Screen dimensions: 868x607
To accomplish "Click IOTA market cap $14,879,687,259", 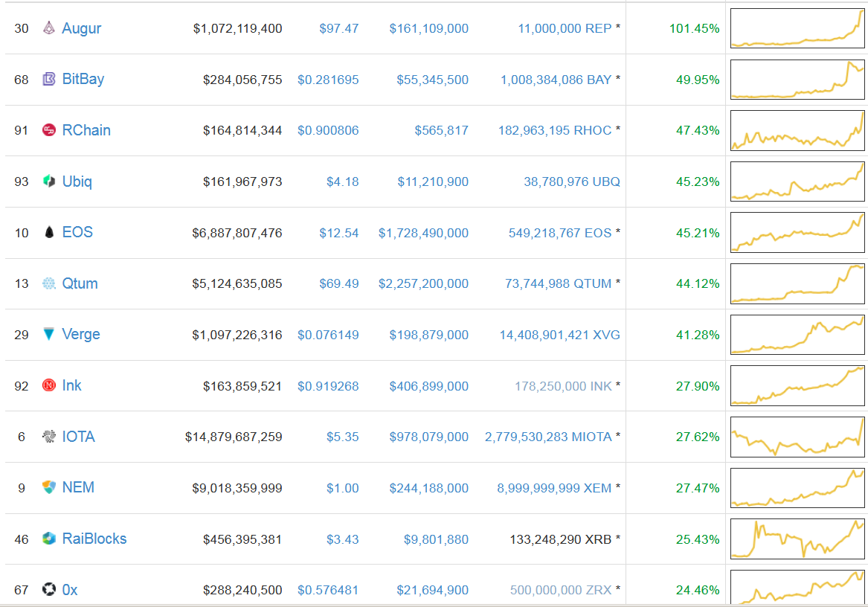I will click(234, 437).
